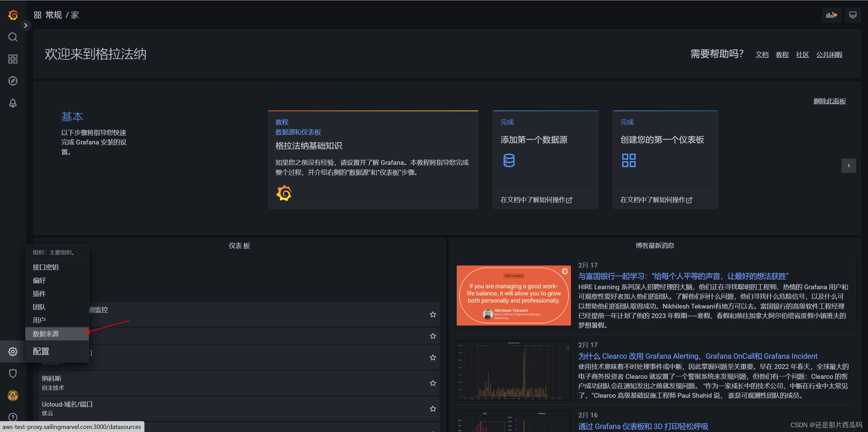This screenshot has width=868, height=432.
Task: Open the Dashboards grid icon
Action: click(x=13, y=59)
